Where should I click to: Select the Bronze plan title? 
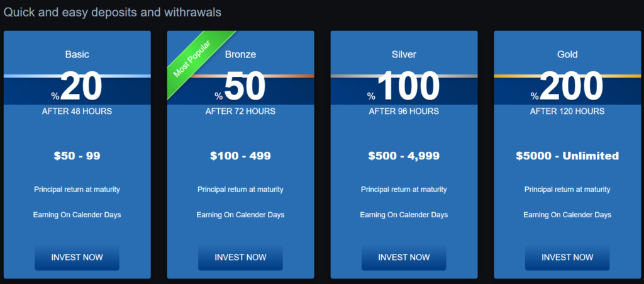[x=240, y=55]
